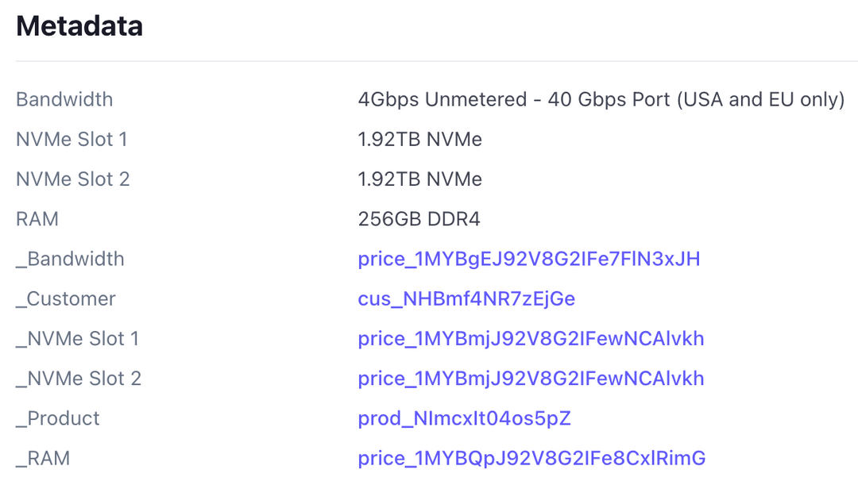The width and height of the screenshot is (858, 504).
Task: Select the _NVMe Slot 1 key label
Action: click(x=78, y=339)
